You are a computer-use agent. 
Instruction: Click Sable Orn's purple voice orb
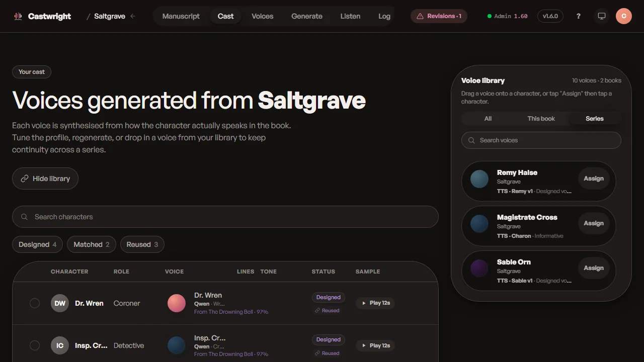(479, 268)
